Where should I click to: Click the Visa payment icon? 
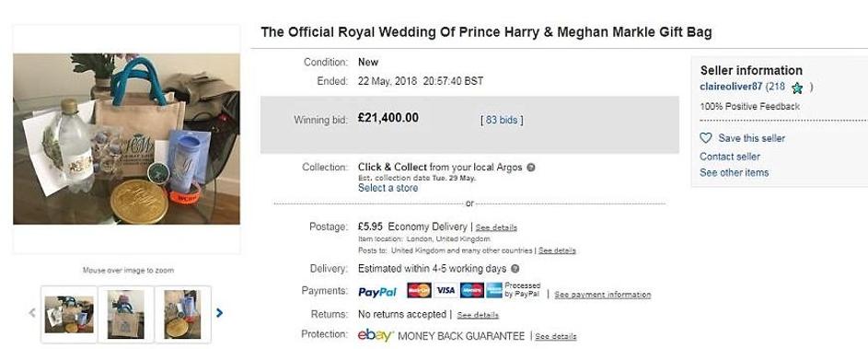pyautogui.click(x=446, y=290)
